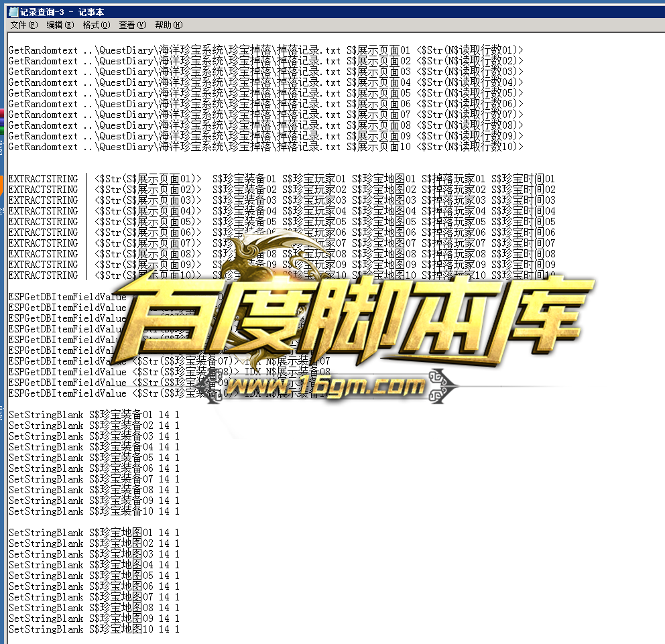Click the EXTRACTSTRING line with S$珍宝装备03
665x644 pixels.
pyautogui.click(x=282, y=200)
